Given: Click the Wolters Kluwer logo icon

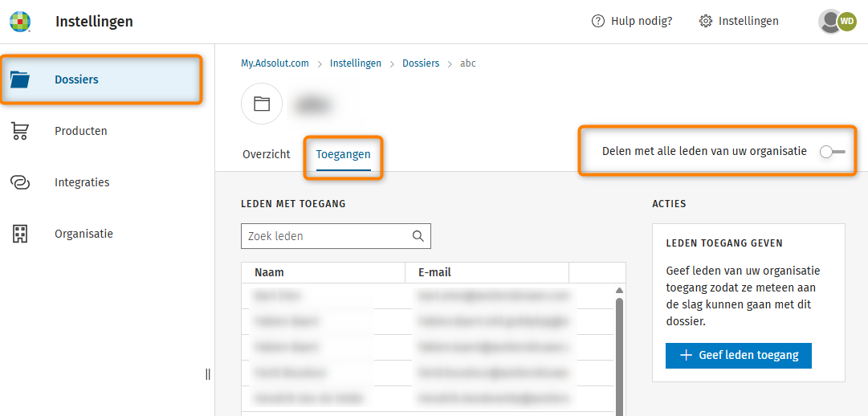Looking at the screenshot, I should pos(19,22).
